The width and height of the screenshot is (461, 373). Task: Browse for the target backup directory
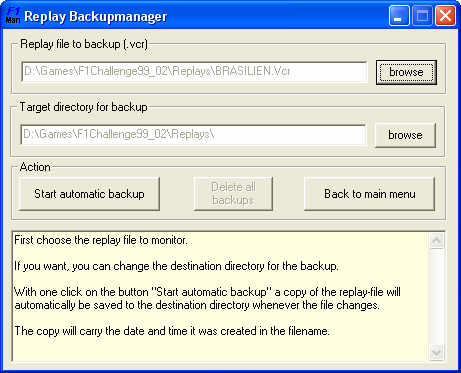click(x=405, y=135)
